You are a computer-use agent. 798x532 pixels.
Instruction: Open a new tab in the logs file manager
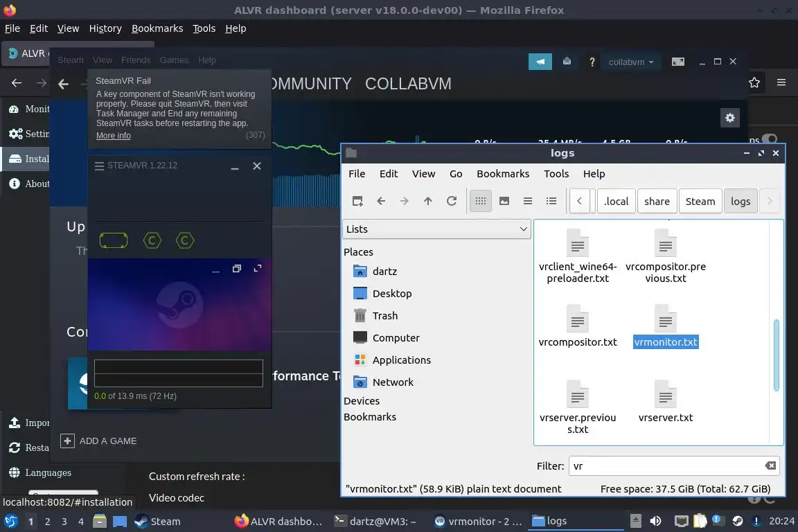click(x=357, y=201)
